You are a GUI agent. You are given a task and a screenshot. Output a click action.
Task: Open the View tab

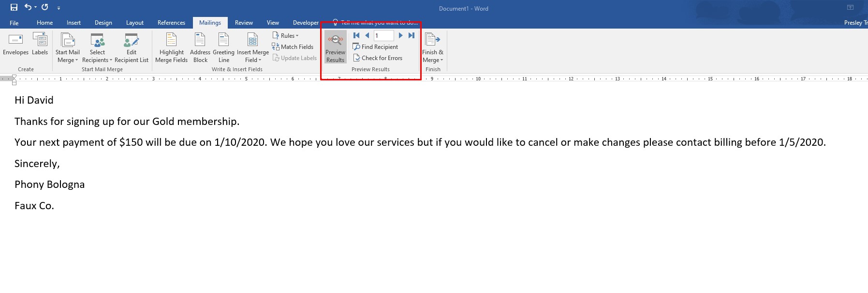click(273, 23)
